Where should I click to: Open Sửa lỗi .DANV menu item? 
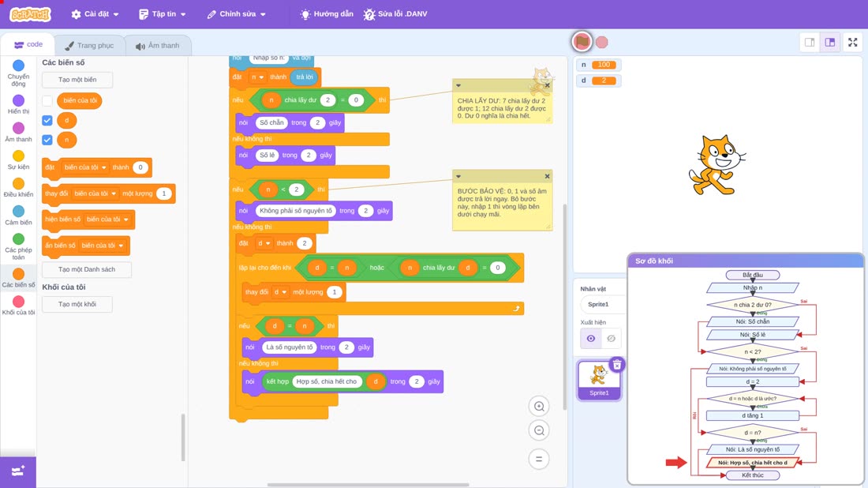click(x=395, y=14)
